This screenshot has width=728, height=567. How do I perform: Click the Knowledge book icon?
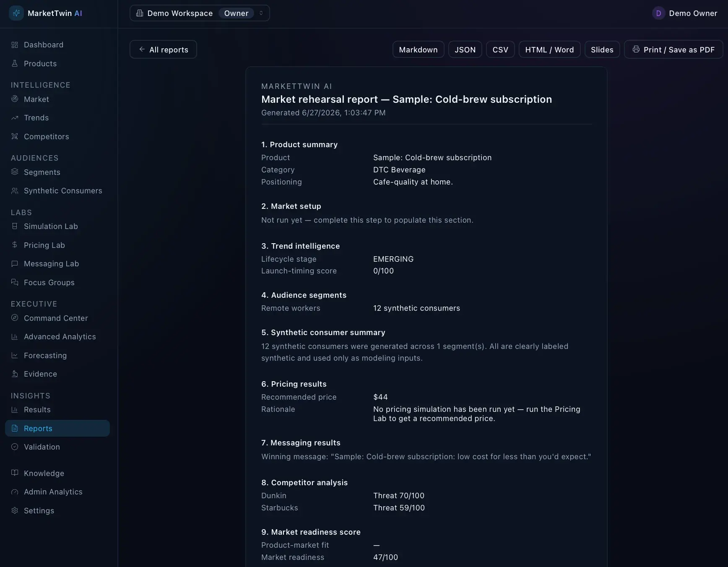[x=15, y=473]
